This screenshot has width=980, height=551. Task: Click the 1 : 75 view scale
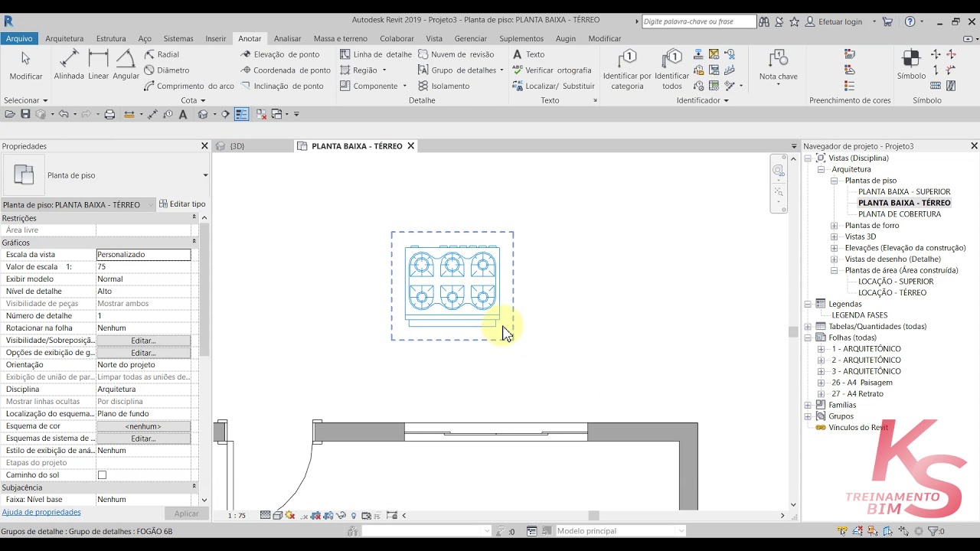237,516
